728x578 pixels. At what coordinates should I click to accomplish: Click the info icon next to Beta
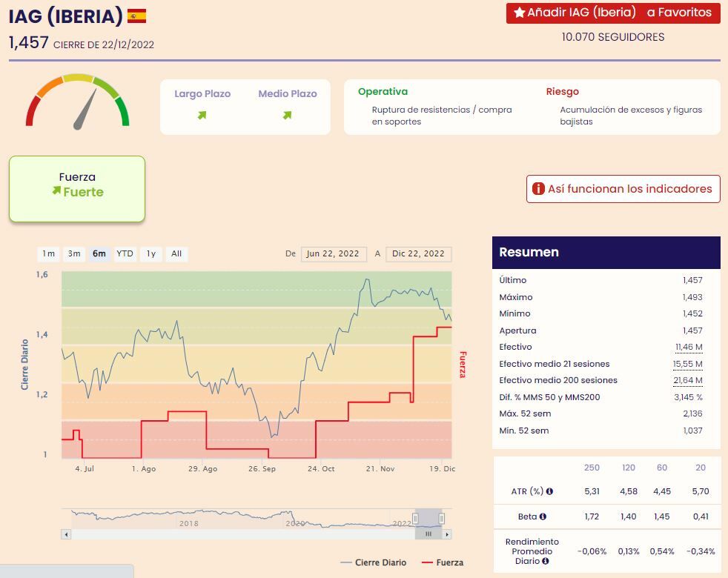(x=543, y=516)
